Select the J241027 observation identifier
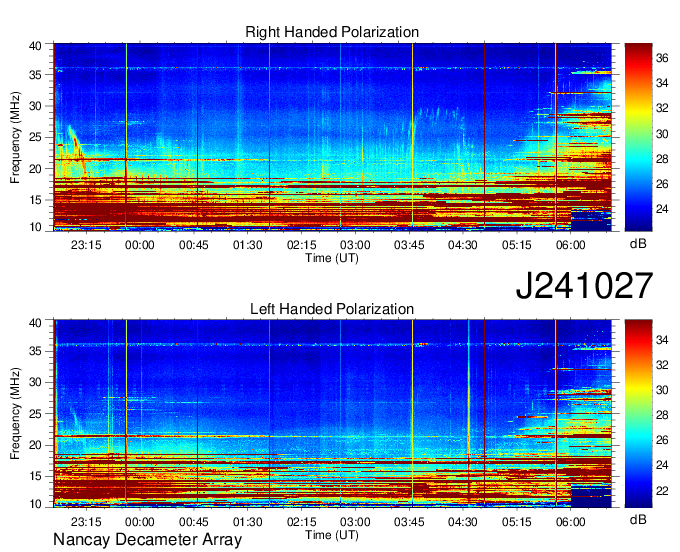The width and height of the screenshot is (680, 552). 584,286
